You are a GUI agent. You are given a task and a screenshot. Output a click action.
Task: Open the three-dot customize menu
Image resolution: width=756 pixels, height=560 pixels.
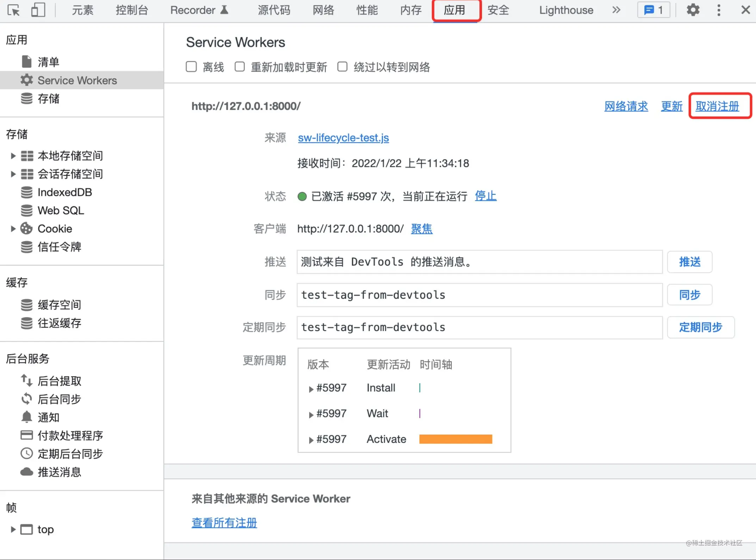719,10
